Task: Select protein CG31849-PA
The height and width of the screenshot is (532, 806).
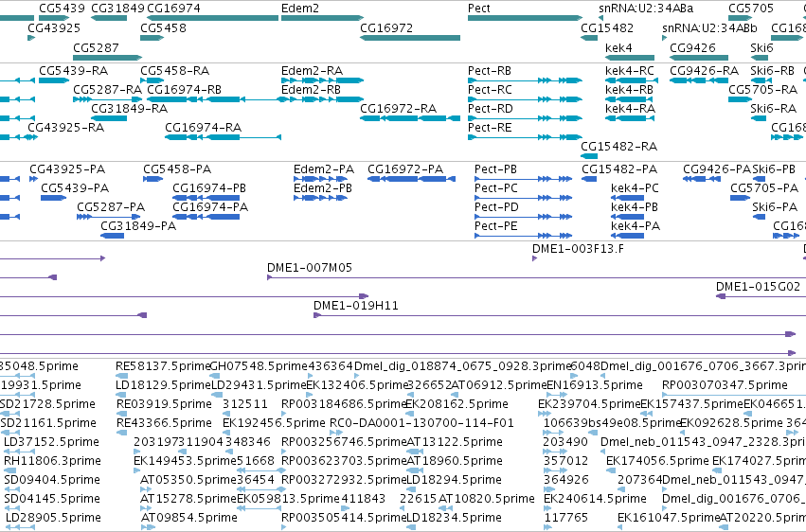Action: (113, 236)
